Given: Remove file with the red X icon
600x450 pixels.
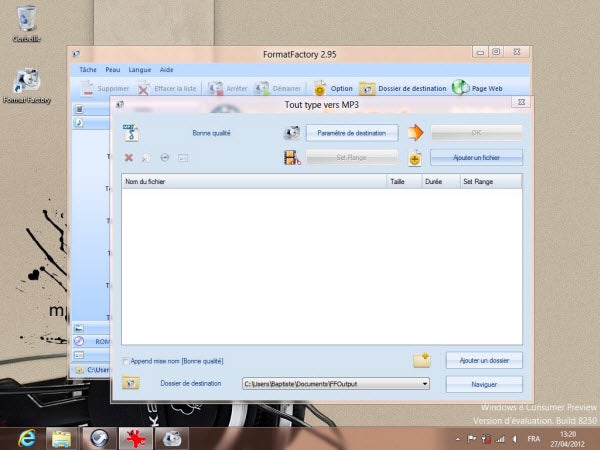Looking at the screenshot, I should 129,158.
